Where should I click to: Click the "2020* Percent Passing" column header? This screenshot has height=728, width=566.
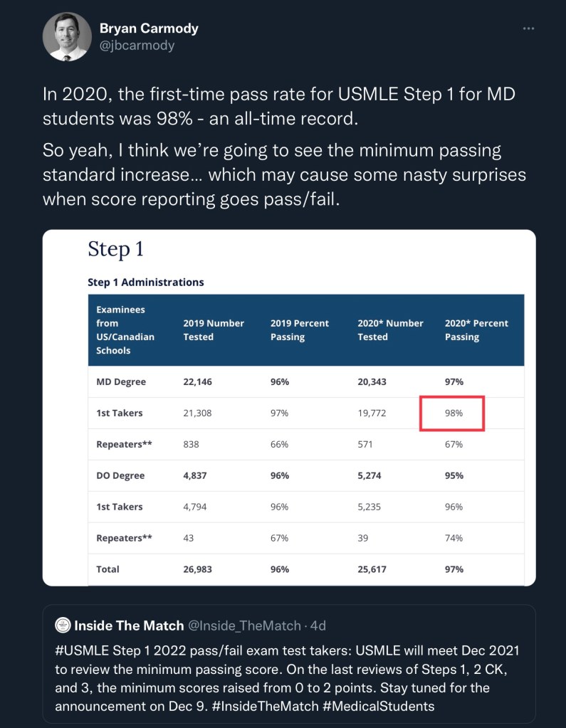click(476, 330)
